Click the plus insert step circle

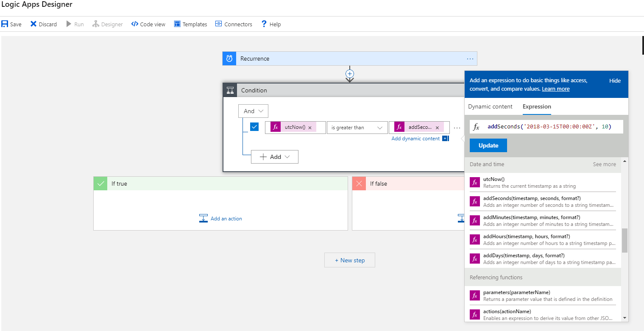pyautogui.click(x=350, y=74)
